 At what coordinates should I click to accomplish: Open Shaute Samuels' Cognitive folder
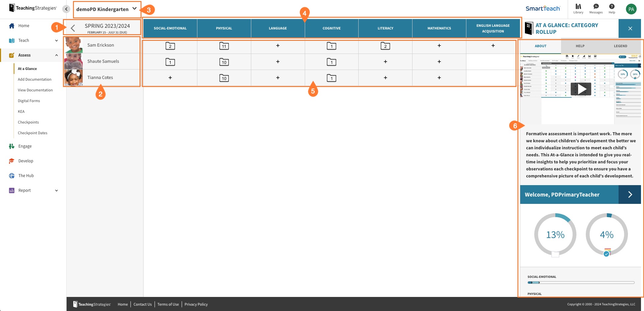click(x=331, y=62)
